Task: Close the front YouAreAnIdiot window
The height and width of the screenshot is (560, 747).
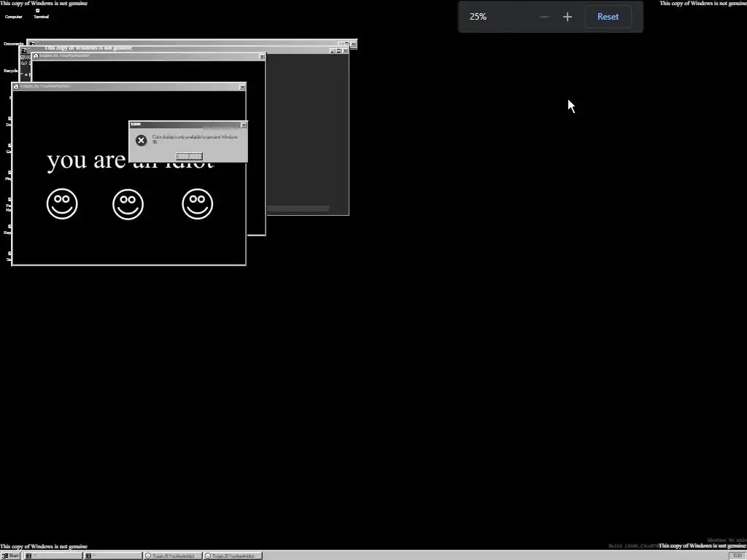Action: pos(242,87)
